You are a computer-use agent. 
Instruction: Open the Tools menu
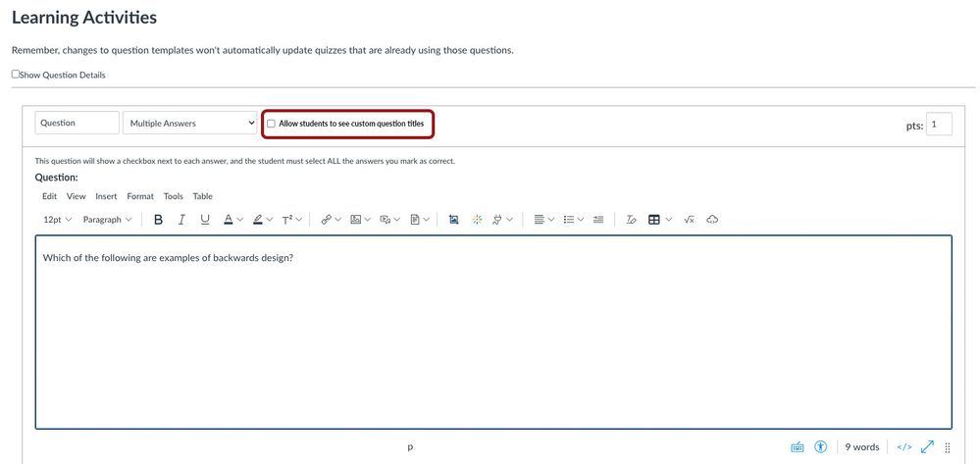tap(173, 196)
